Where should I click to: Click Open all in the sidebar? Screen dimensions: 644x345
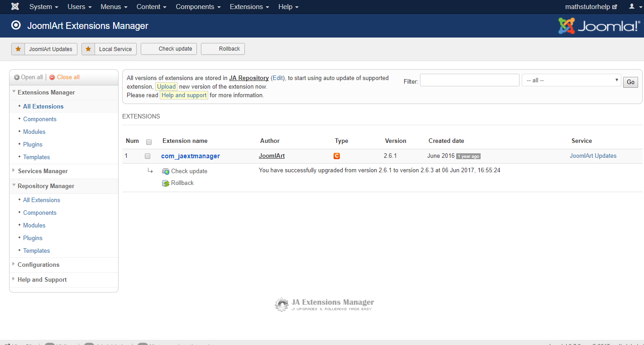pos(29,77)
